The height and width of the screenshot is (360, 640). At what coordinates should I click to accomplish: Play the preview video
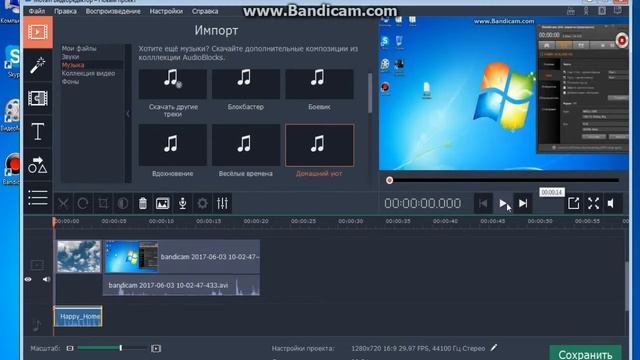tap(503, 203)
